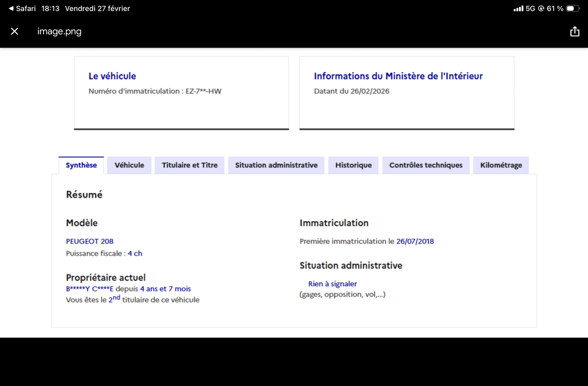Screen dimensions: 588x386
Task: Click Informations du Ministère de l'Intérieur heading
Action: (398, 76)
